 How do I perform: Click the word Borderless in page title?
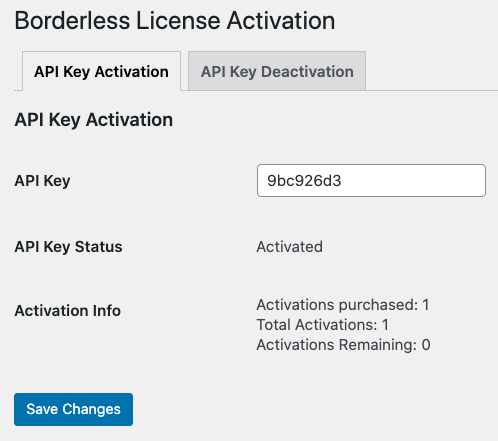(72, 21)
